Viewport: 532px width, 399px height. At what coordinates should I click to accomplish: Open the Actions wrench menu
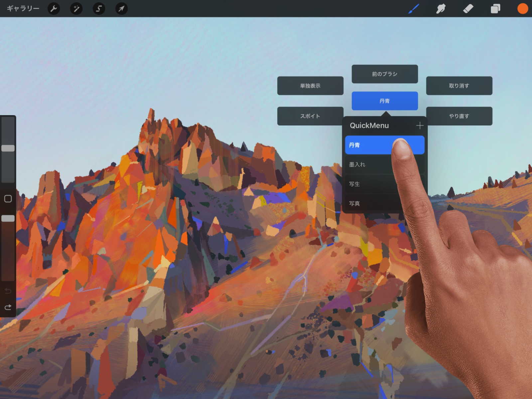pos(54,9)
